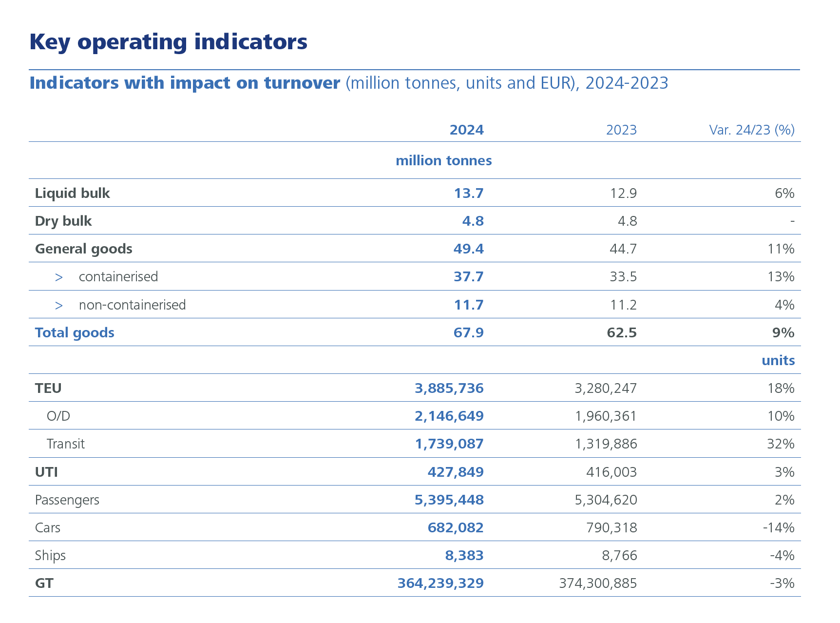The image size is (840, 623).
Task: Select the GT total value 364,239,329
Action: (x=440, y=583)
